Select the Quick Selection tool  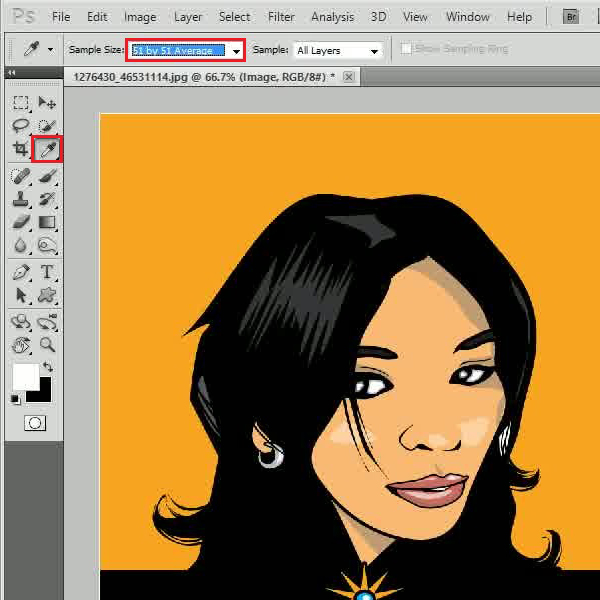coord(47,126)
